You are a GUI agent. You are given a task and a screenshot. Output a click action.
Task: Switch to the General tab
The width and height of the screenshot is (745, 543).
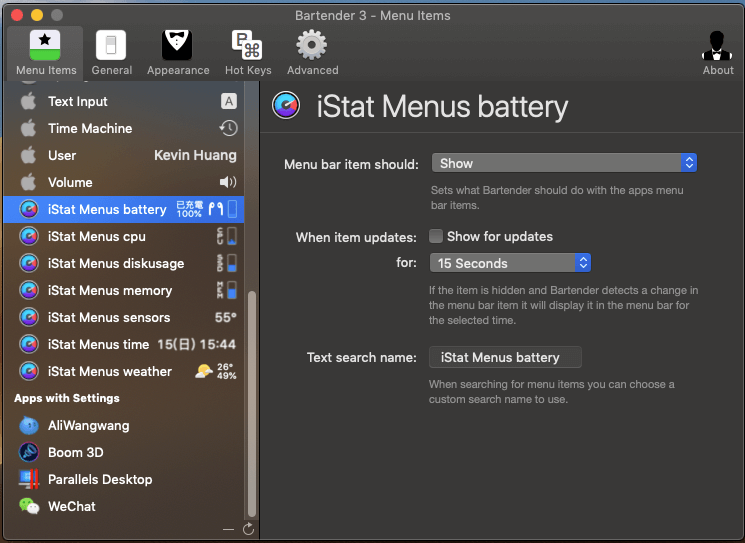click(x=111, y=53)
